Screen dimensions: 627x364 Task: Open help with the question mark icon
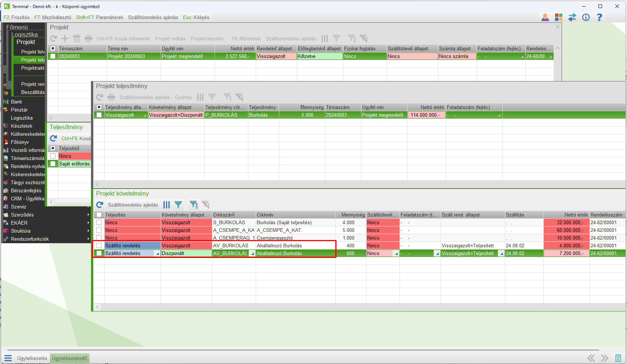pyautogui.click(x=599, y=17)
